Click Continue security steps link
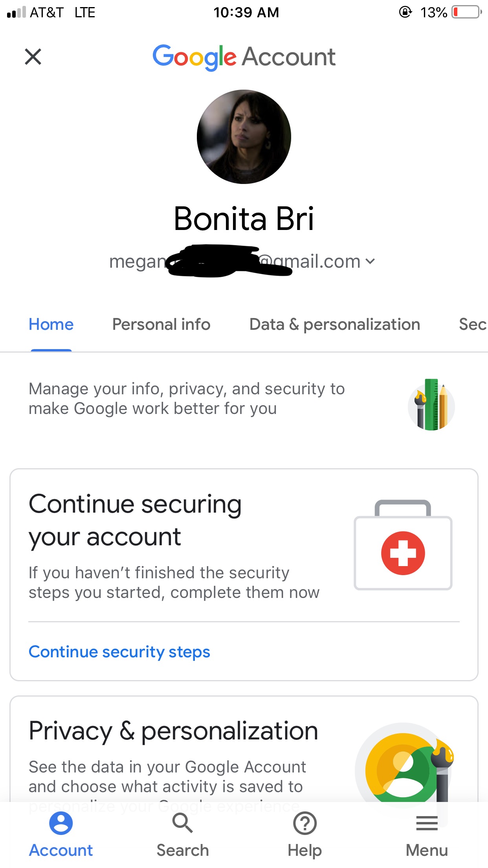Screen dimensions: 488x868 [x=119, y=652]
